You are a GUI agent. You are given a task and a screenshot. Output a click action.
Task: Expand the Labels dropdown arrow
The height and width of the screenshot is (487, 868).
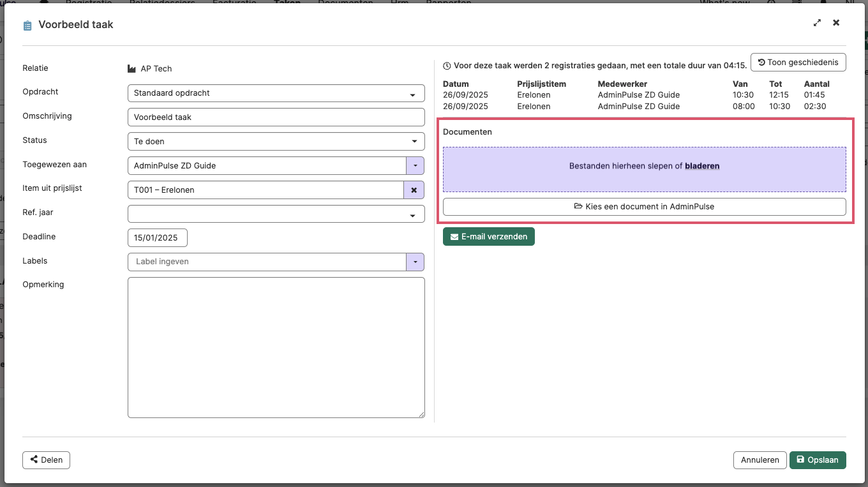point(415,262)
